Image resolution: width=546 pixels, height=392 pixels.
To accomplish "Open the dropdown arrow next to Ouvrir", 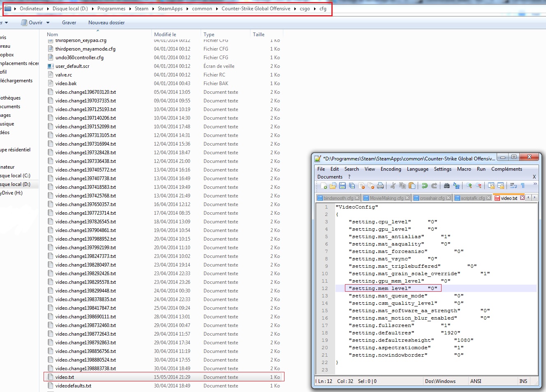I will click(48, 23).
